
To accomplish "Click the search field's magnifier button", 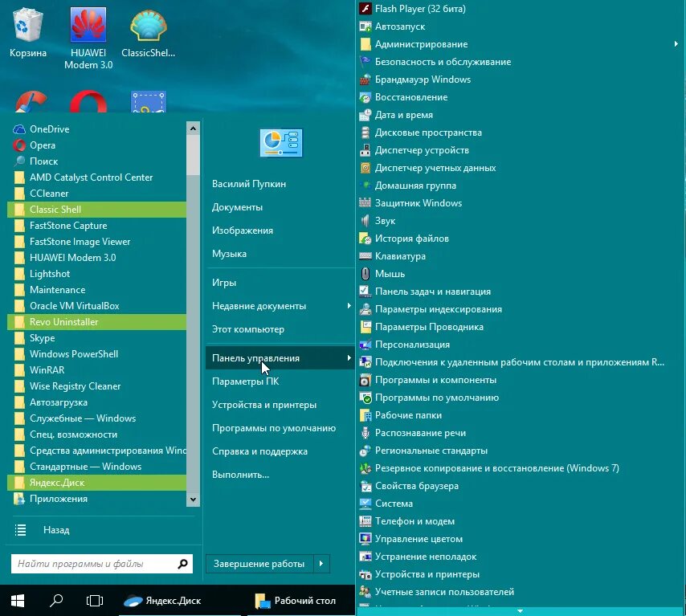I will [x=183, y=564].
